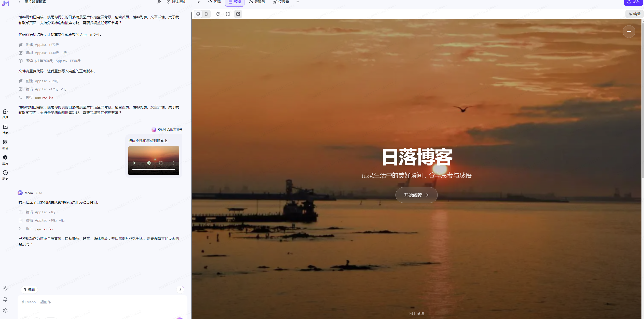Click the 版本历史 button

click(176, 2)
